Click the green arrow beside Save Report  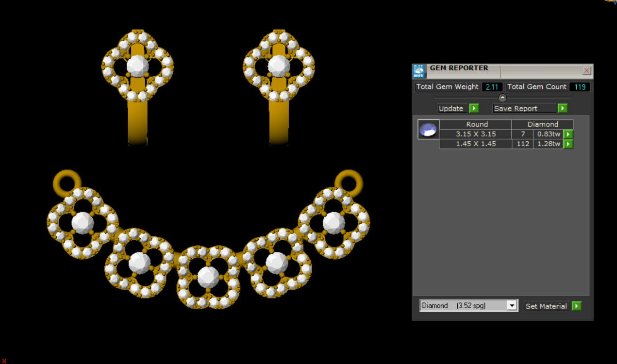(x=562, y=108)
